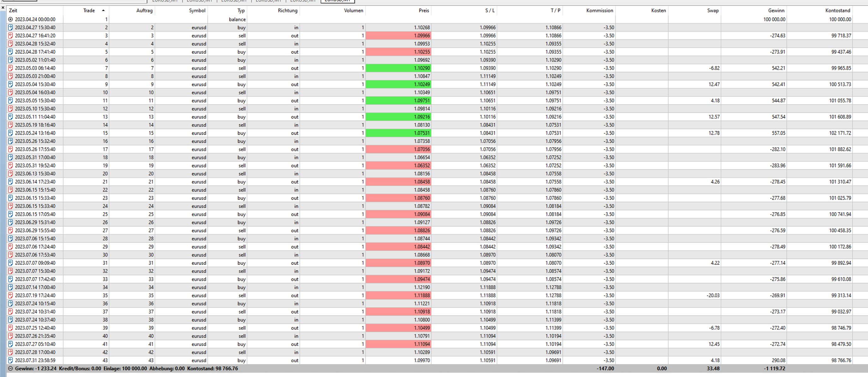Click the swap value -20.03

(713, 296)
